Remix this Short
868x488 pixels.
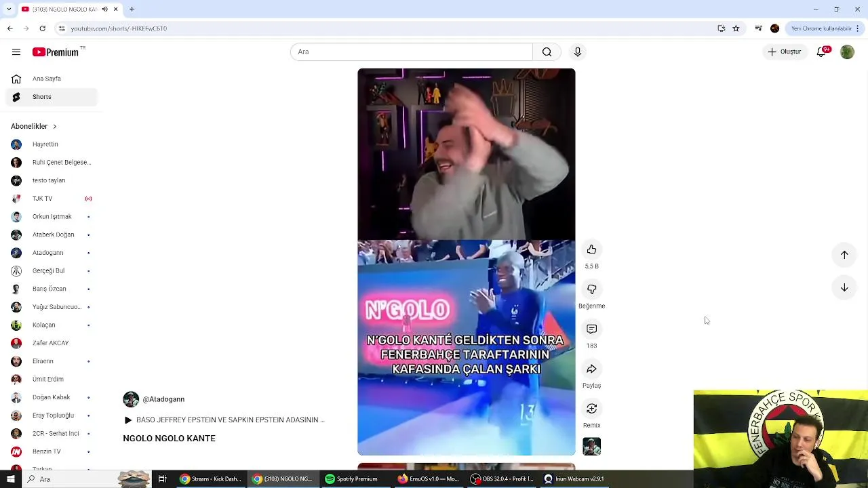pyautogui.click(x=592, y=409)
